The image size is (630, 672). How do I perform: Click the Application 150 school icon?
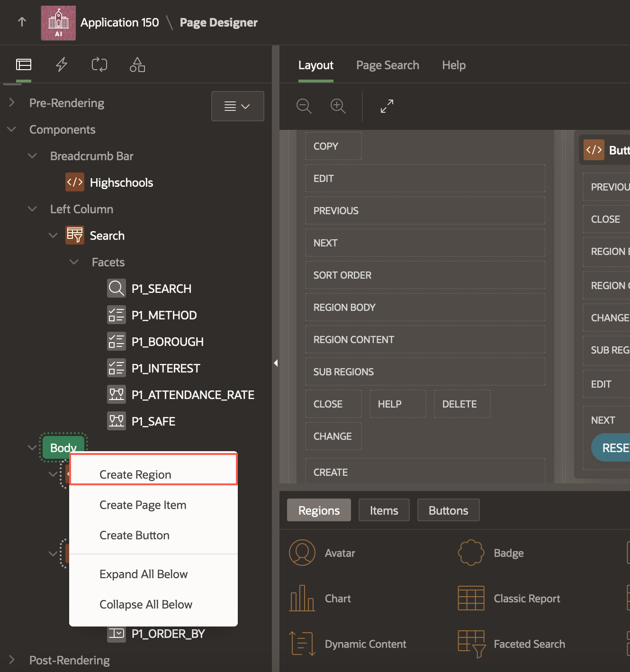pos(58,23)
